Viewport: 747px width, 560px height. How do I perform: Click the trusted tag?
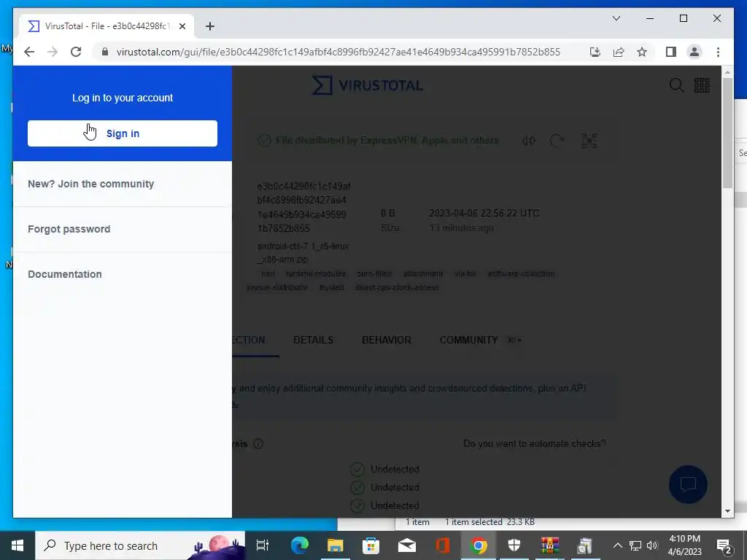point(332,287)
